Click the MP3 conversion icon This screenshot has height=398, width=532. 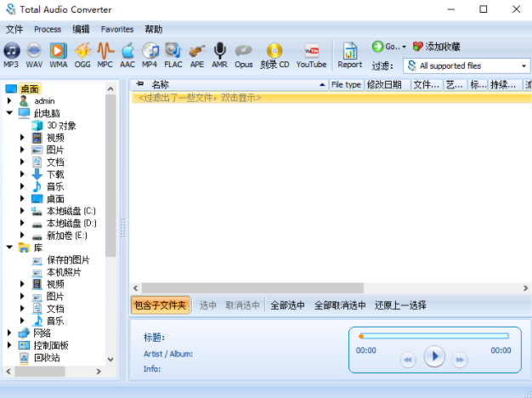click(11, 54)
